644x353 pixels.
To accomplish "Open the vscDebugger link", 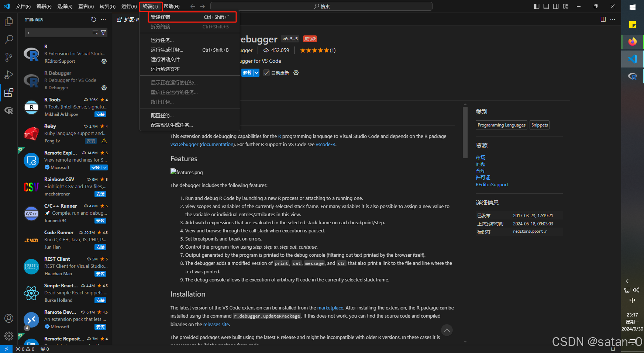I will 184,144.
